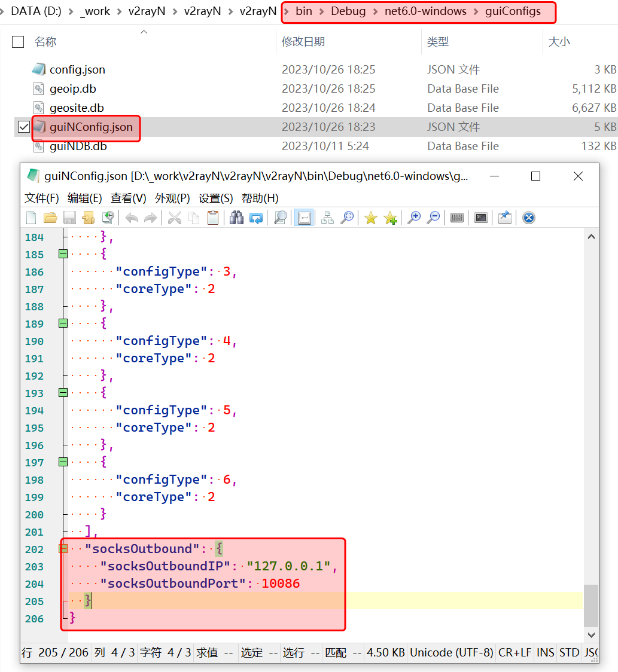This screenshot has width=618, height=672.
Task: Sort files by 修改日期 column header
Action: 303,41
